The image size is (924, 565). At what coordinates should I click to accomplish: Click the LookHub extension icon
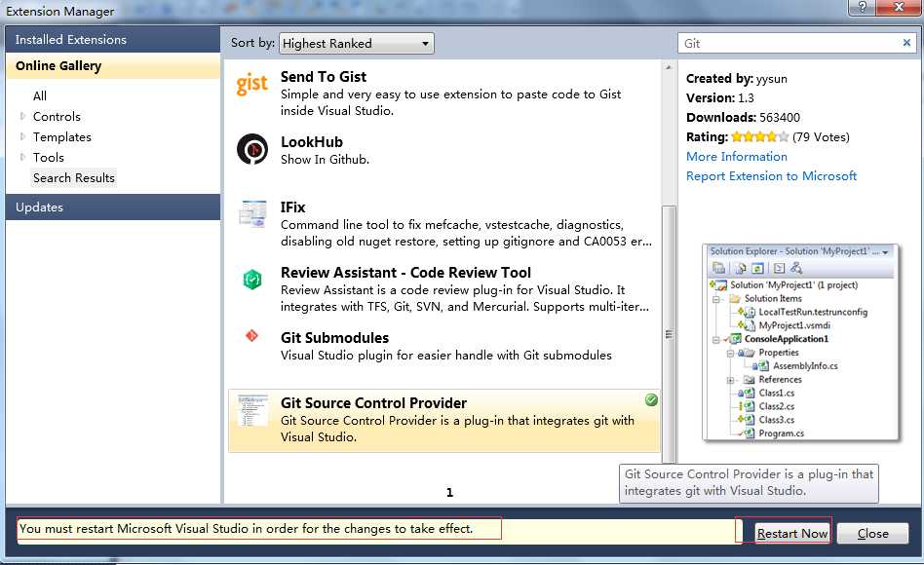point(252,149)
